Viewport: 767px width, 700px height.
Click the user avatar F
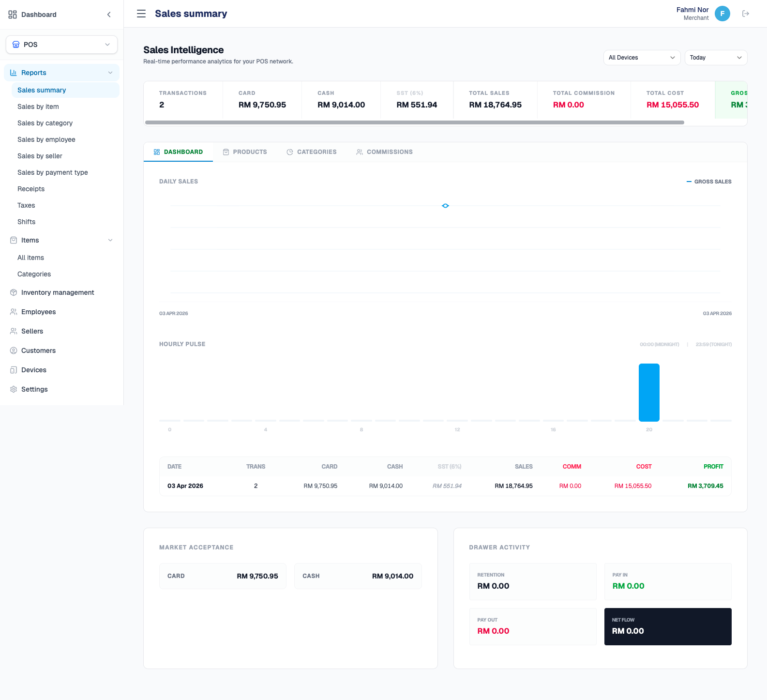point(722,14)
